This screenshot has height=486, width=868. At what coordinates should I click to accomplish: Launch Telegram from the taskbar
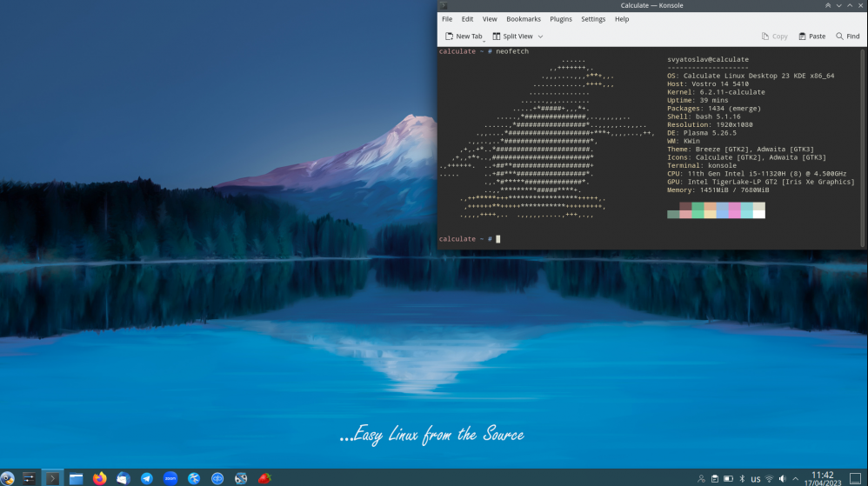[147, 478]
